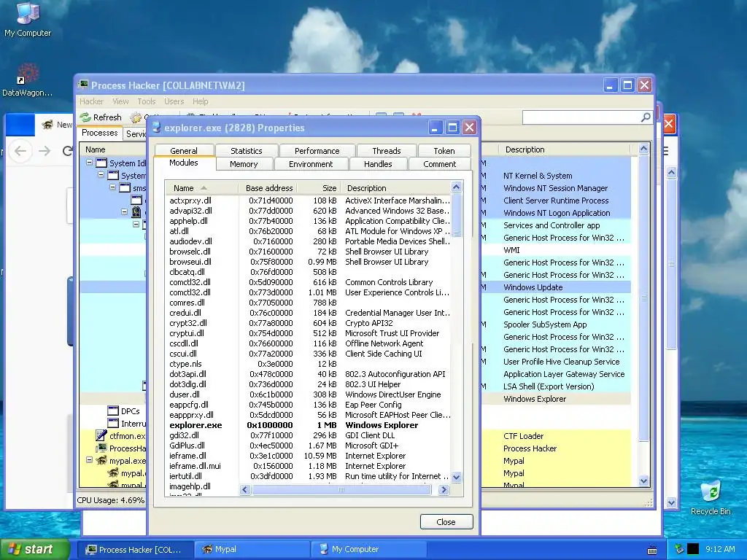Switch to Mypal in the taskbar
The image size is (747, 560).
253,549
